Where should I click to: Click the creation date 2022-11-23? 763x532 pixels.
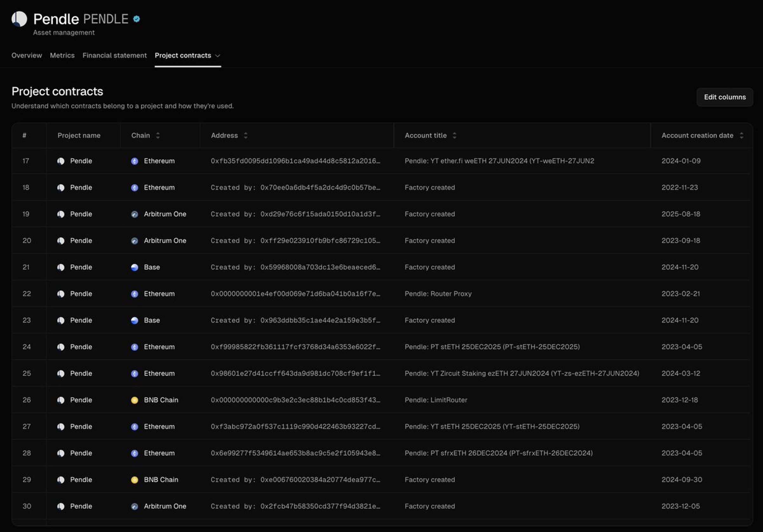pyautogui.click(x=680, y=188)
